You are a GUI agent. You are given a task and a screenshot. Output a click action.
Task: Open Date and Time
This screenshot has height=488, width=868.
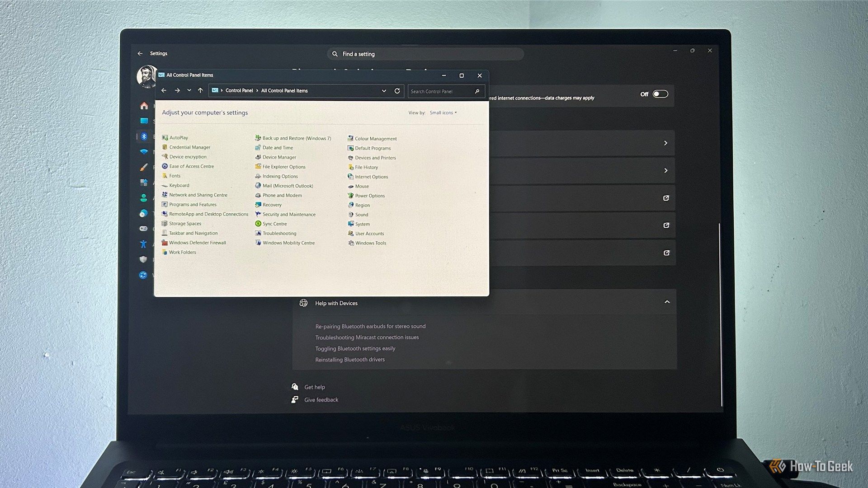[274, 148]
